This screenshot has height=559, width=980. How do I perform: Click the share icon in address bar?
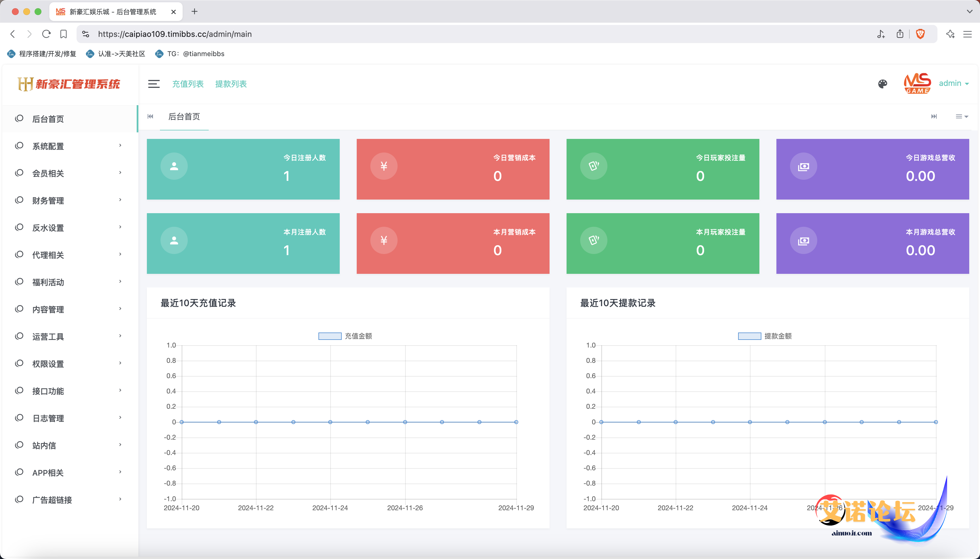point(900,34)
